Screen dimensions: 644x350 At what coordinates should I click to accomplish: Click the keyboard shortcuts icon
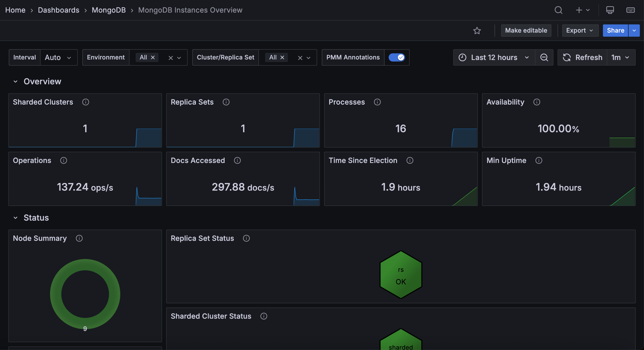[x=630, y=10]
